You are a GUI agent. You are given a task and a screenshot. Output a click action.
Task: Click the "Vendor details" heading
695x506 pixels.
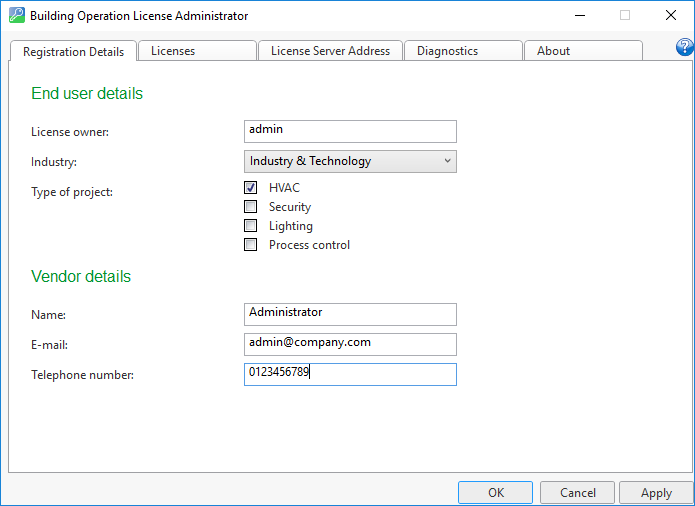click(81, 276)
